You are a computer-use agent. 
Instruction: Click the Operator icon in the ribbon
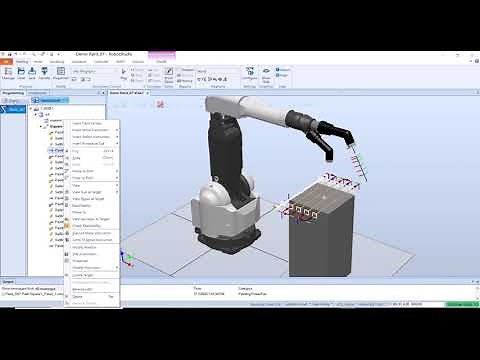44,73
